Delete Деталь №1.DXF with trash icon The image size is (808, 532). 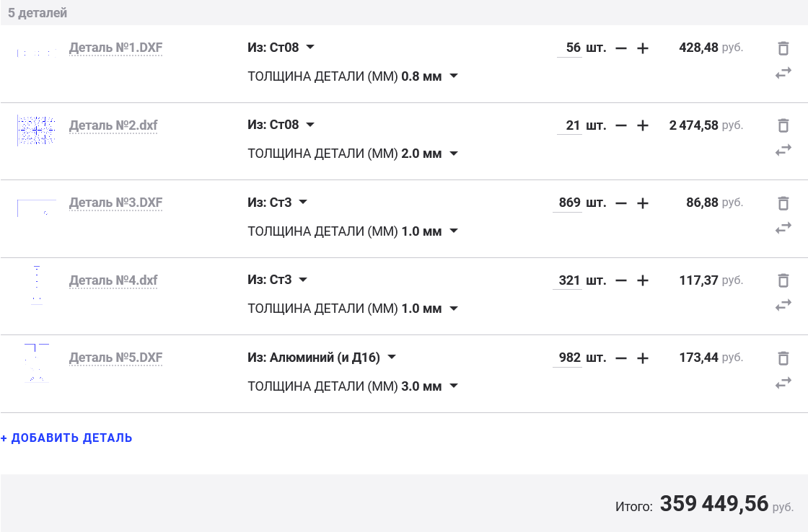783,48
